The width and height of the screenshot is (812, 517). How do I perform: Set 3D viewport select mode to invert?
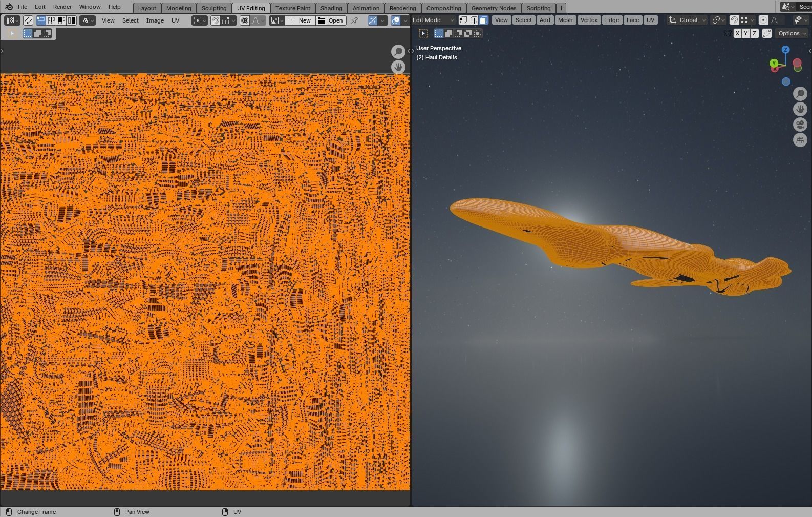point(468,33)
